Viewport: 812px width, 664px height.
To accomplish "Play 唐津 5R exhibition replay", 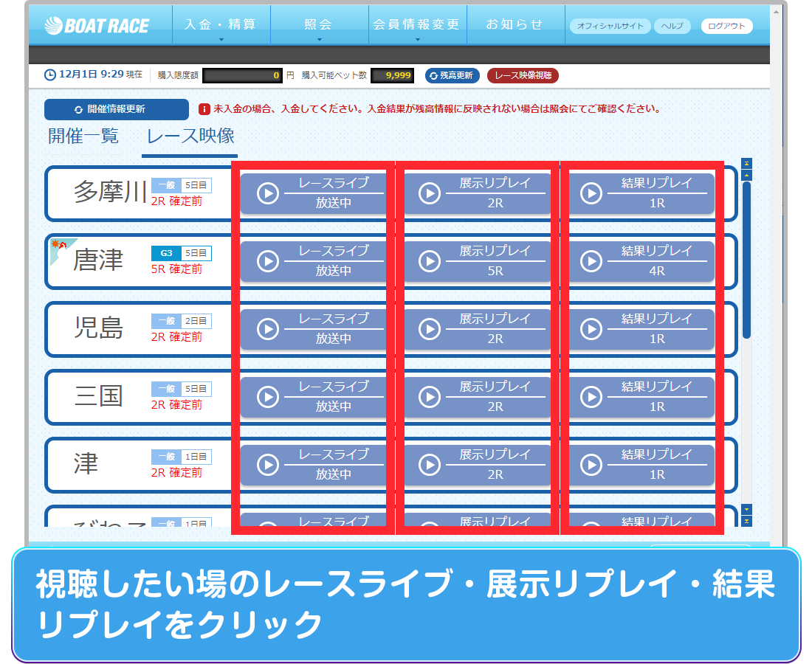I will 477,261.
